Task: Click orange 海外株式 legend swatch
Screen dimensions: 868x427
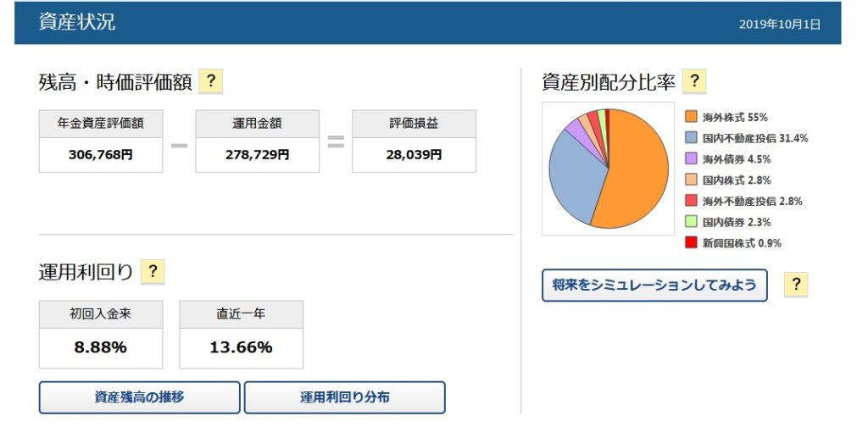Action: click(x=692, y=117)
